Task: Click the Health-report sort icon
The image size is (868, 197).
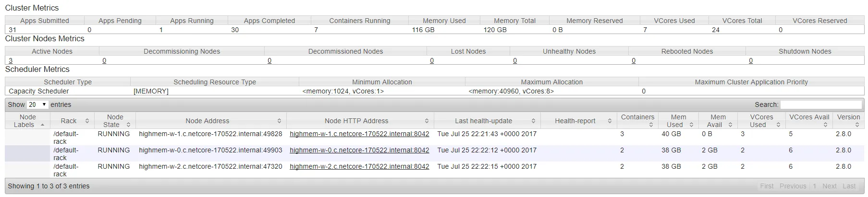Action: (610, 121)
